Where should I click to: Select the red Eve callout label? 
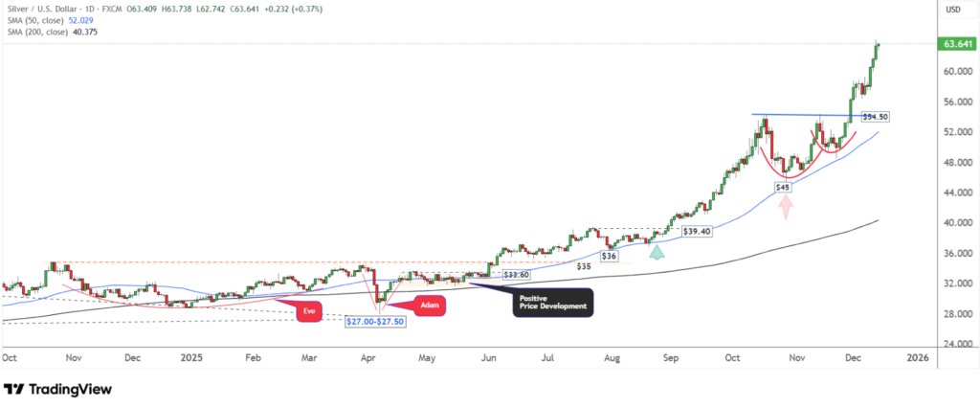click(x=309, y=312)
